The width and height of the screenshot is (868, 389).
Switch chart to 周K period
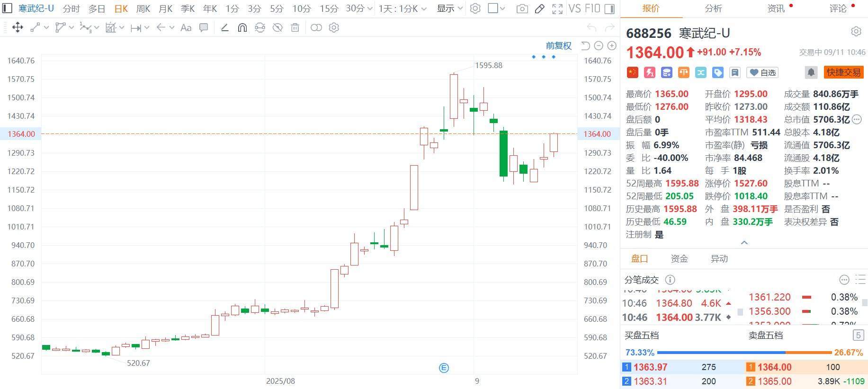143,9
